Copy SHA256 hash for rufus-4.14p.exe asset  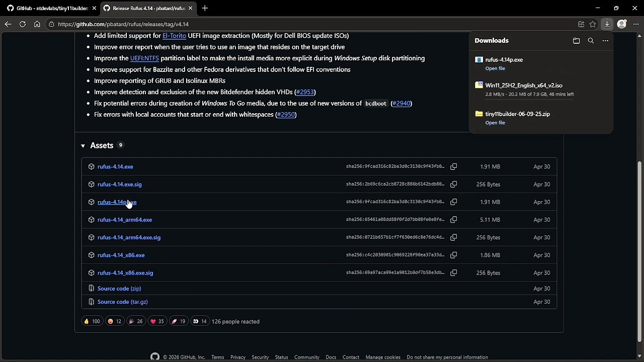453,202
